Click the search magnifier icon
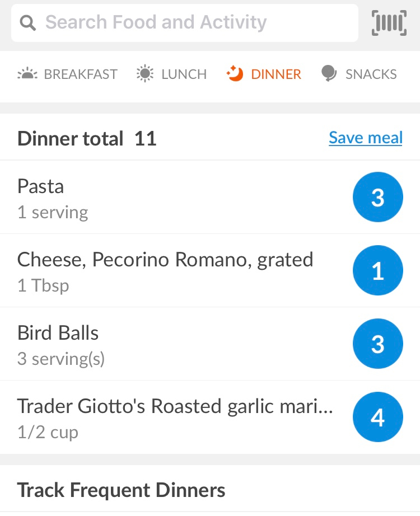This screenshot has width=420, height=516. coord(27,23)
